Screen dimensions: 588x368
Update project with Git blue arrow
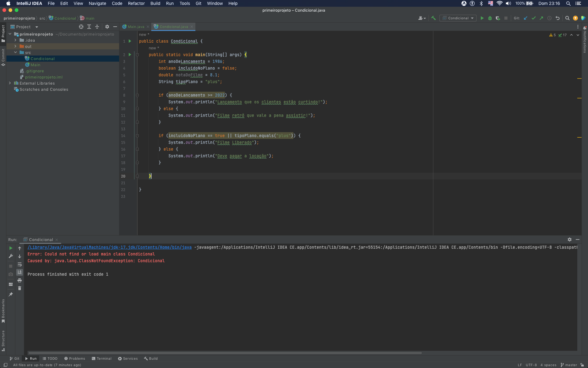(526, 18)
